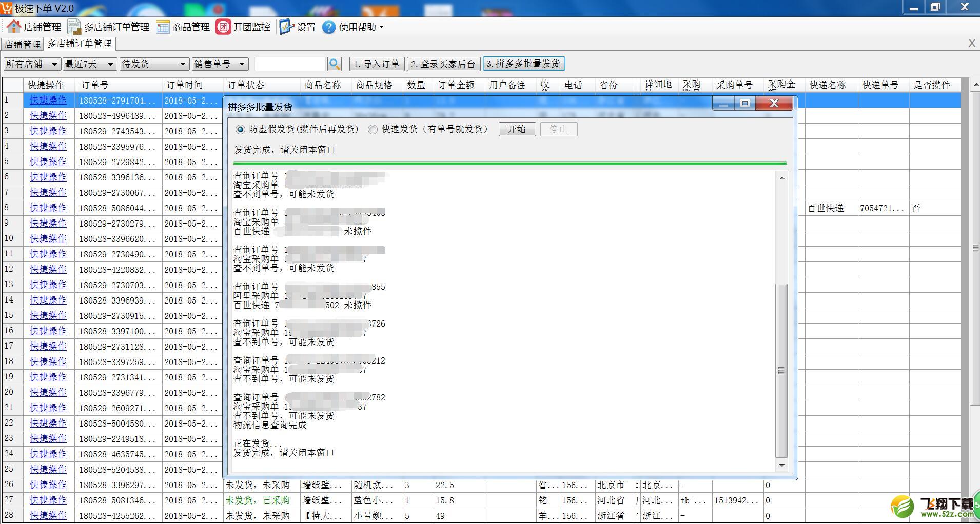Switch to the 店铺管理 tab

pyautogui.click(x=22, y=44)
